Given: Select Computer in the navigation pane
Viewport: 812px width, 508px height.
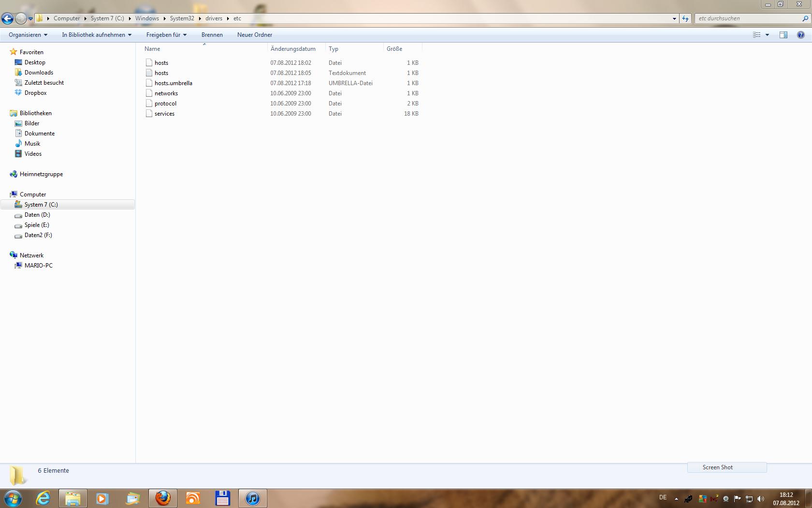Looking at the screenshot, I should [33, 194].
